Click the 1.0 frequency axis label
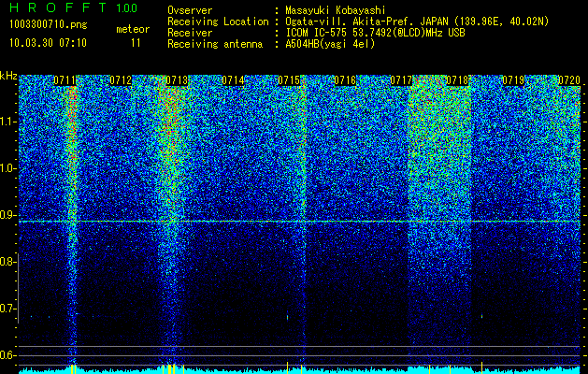This screenshot has width=588, height=374. coord(7,168)
